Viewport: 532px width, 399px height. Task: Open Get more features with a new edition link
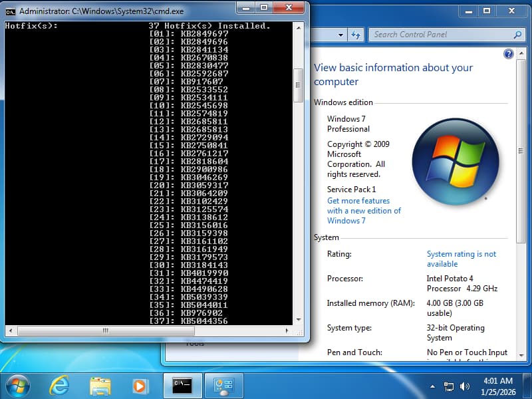pyautogui.click(x=364, y=211)
